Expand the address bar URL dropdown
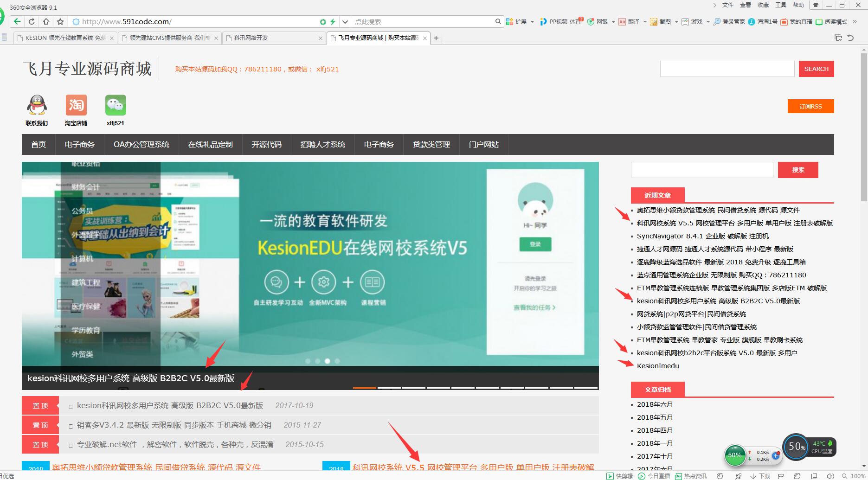This screenshot has height=480, width=868. pyautogui.click(x=345, y=22)
